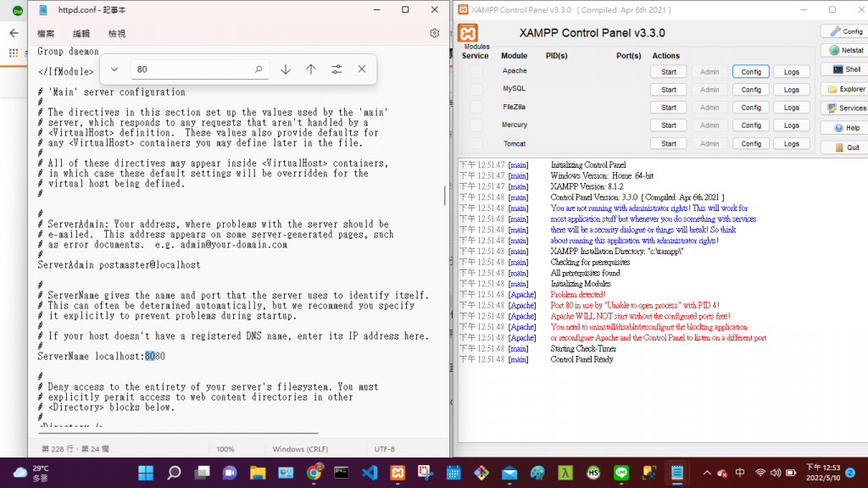This screenshot has width=868, height=488.
Task: Click the ServerName localhost:8080 line
Action: tap(102, 357)
